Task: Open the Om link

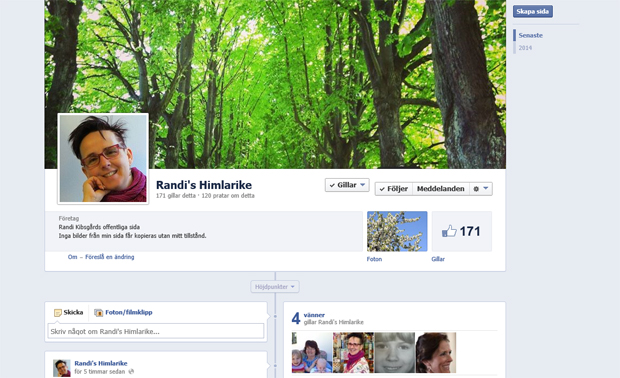Action: 72,257
